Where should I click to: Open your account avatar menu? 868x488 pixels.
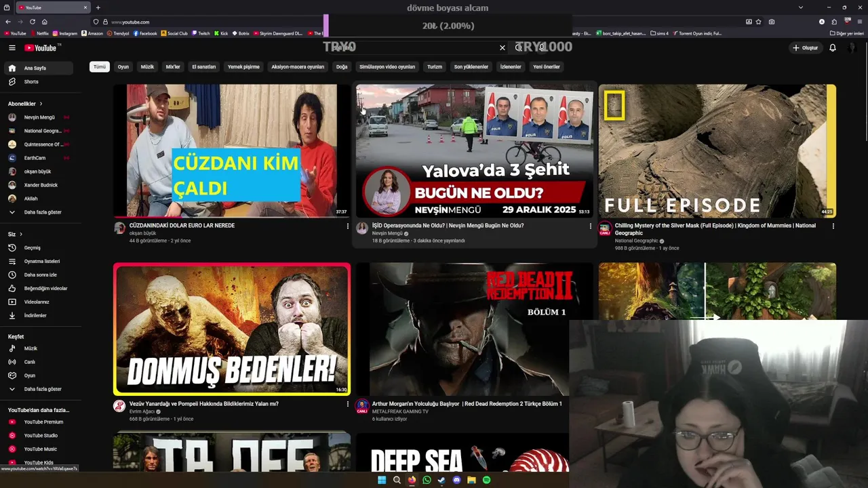(x=852, y=47)
